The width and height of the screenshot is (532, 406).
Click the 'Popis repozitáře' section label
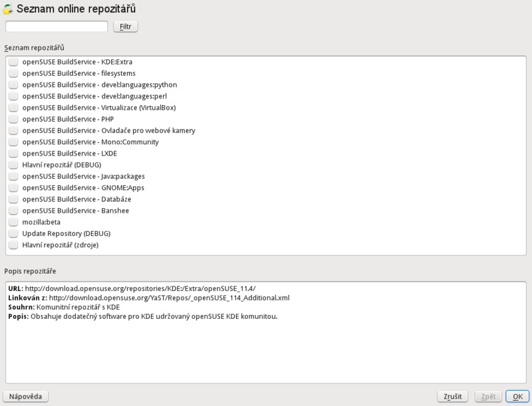pyautogui.click(x=30, y=271)
